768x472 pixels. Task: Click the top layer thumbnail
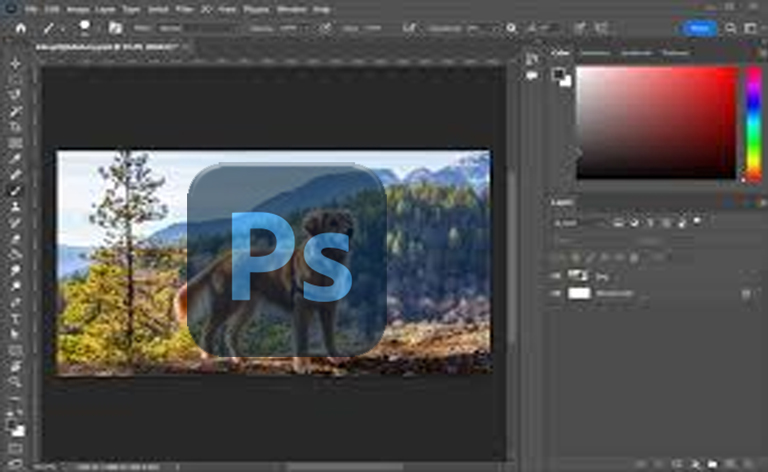click(x=578, y=276)
